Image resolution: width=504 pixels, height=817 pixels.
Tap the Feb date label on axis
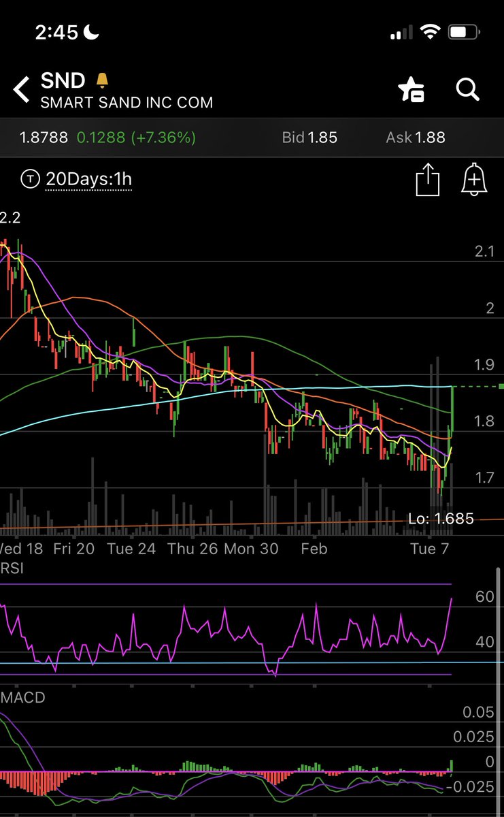(314, 549)
